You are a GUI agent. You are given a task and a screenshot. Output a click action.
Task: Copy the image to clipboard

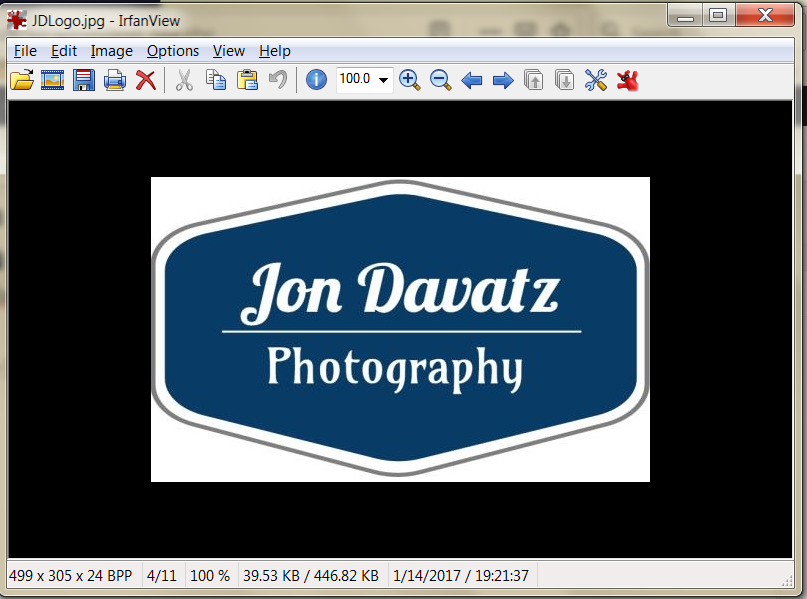point(215,80)
